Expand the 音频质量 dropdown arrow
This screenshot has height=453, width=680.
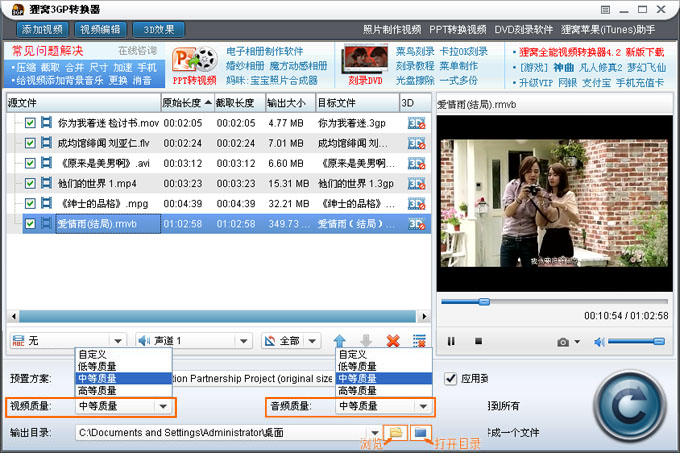[423, 406]
